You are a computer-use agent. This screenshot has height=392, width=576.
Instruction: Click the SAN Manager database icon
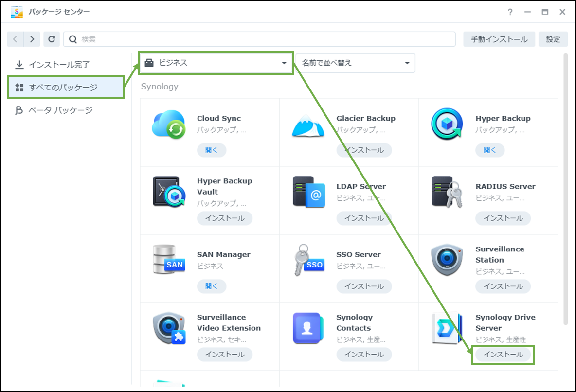point(169,259)
